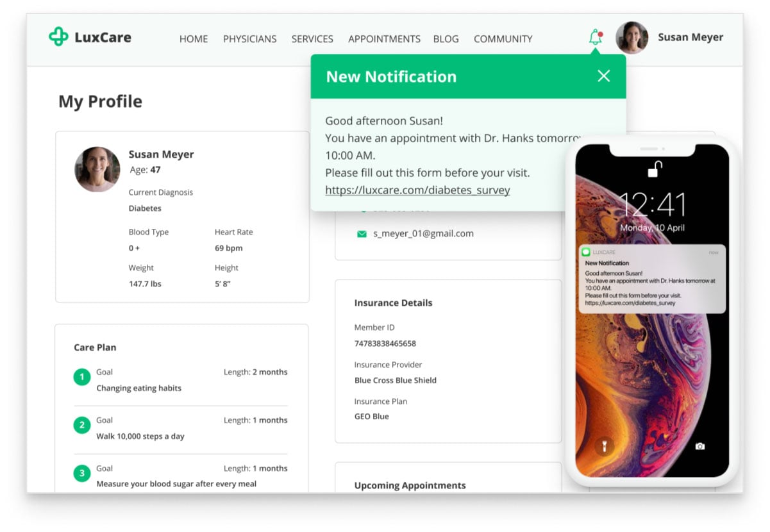Tap the lock icon on phone screen
This screenshot has width=770, height=532.
click(654, 169)
